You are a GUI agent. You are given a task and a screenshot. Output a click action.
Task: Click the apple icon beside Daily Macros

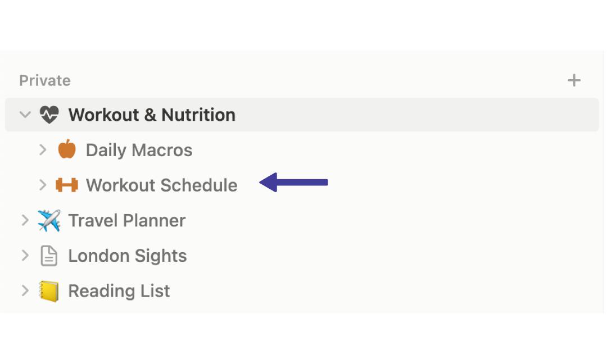67,150
